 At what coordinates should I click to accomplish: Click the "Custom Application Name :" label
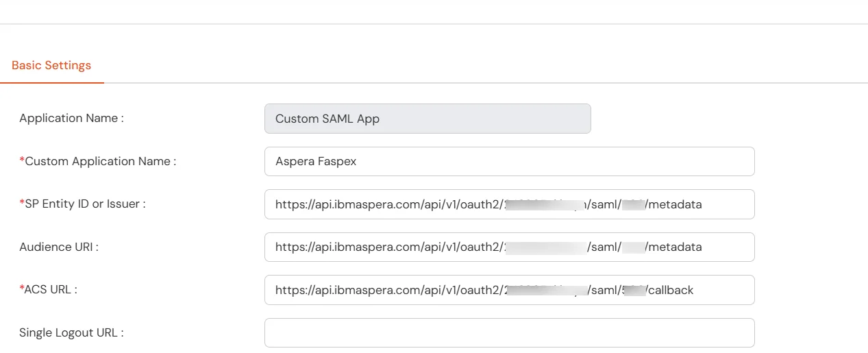tap(98, 161)
